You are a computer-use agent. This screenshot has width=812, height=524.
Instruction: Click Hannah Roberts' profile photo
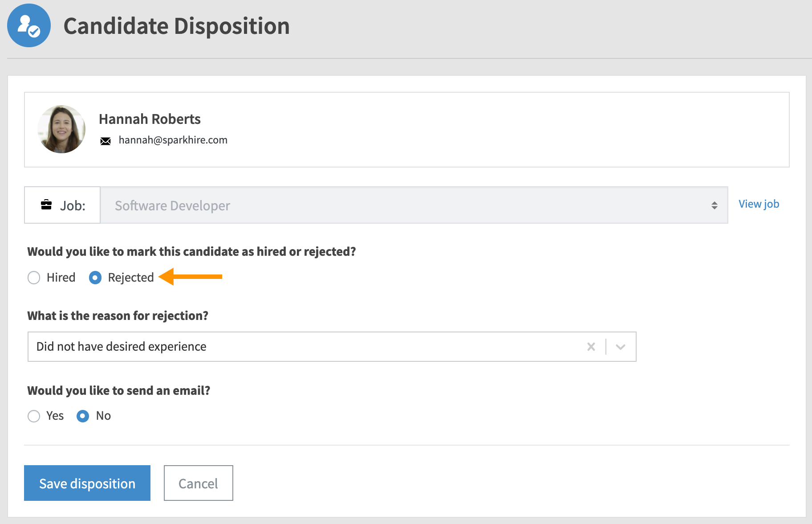(61, 129)
